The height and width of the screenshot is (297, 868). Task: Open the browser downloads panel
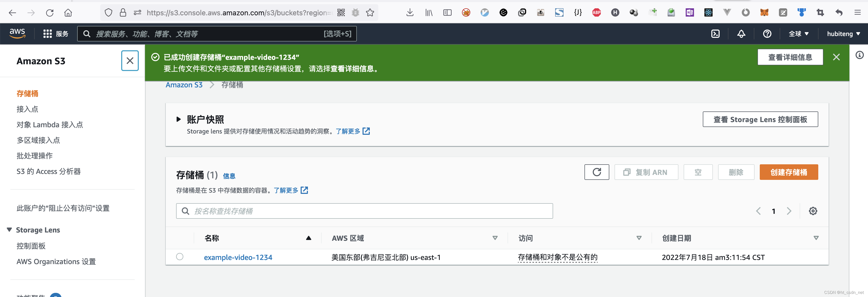click(410, 13)
